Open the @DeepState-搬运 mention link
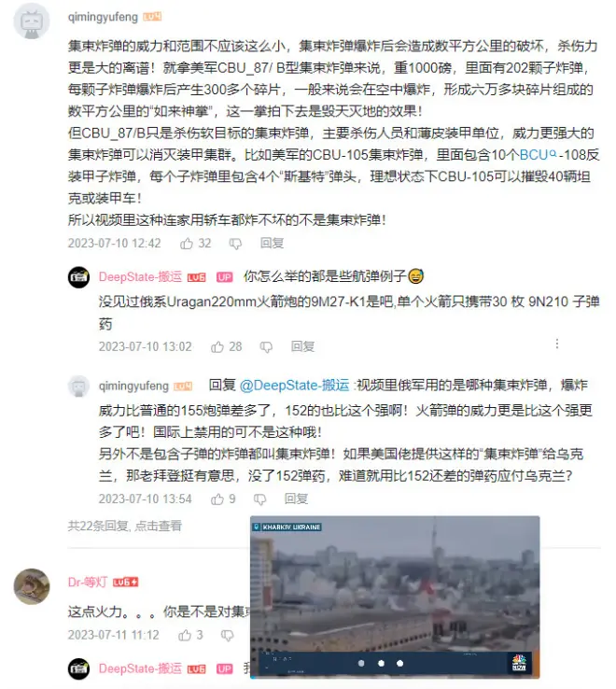616x689 pixels. (x=294, y=386)
